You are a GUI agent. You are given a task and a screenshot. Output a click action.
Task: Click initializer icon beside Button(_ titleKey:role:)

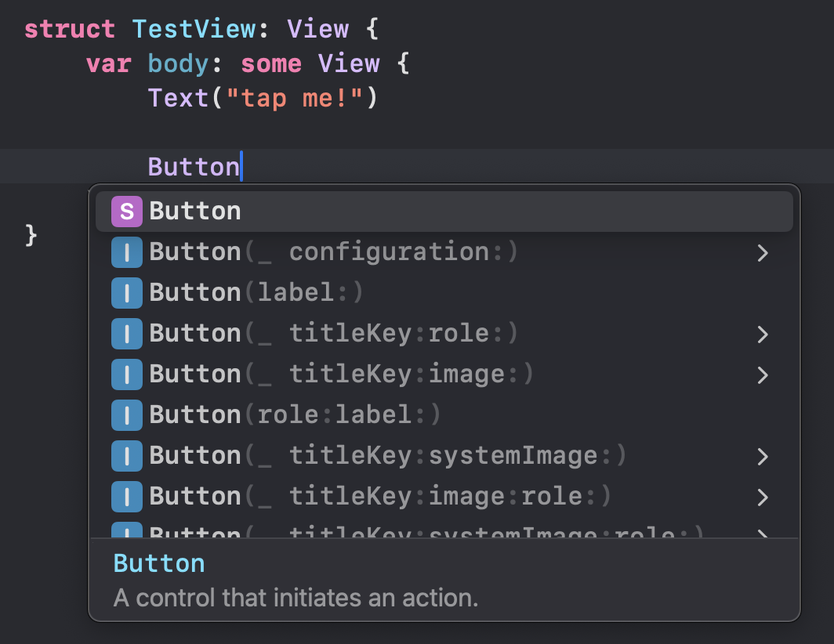(126, 334)
